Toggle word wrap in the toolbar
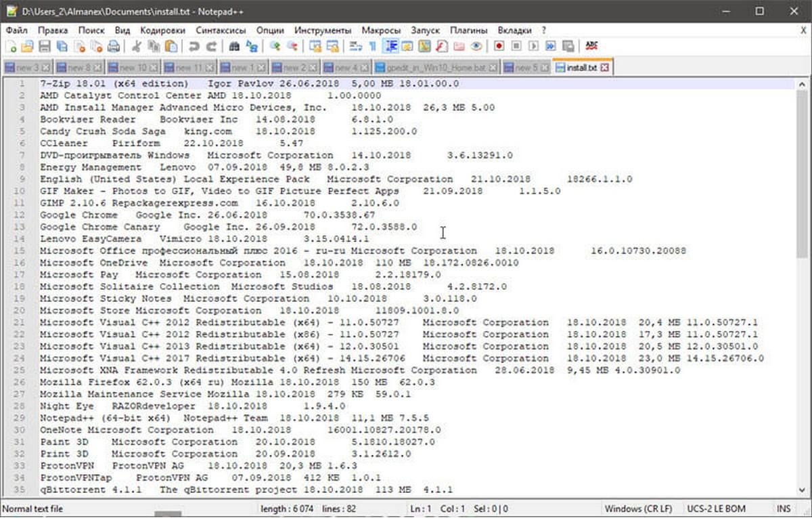This screenshot has height=518, width=812. [x=355, y=46]
